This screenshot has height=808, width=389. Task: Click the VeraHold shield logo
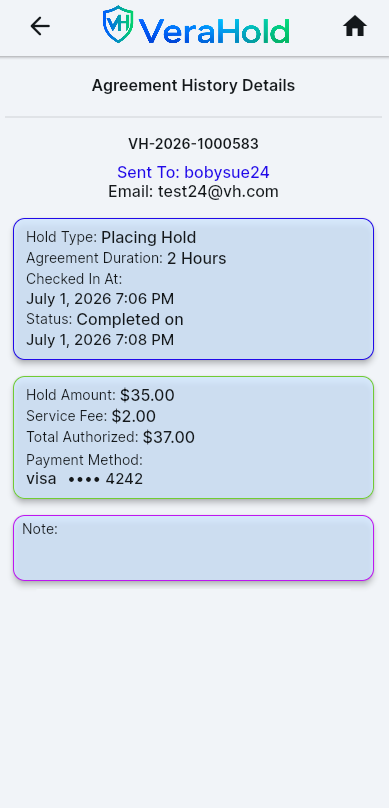(118, 24)
